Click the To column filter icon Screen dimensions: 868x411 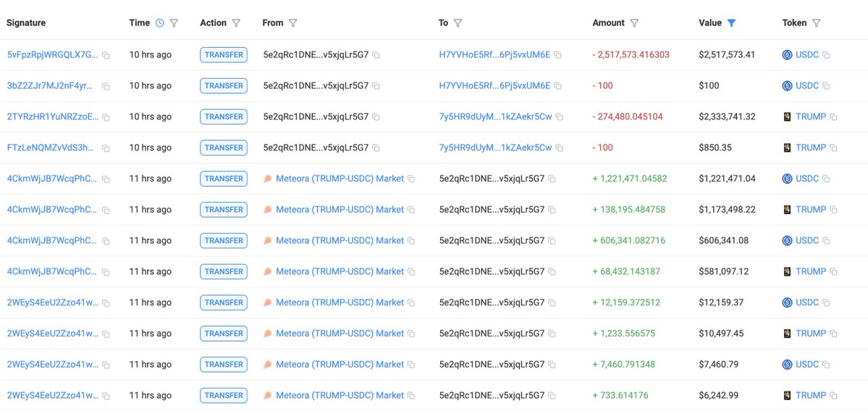click(x=458, y=23)
